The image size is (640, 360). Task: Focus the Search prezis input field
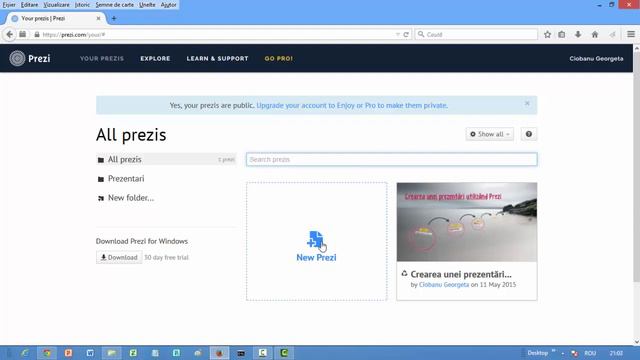(392, 159)
